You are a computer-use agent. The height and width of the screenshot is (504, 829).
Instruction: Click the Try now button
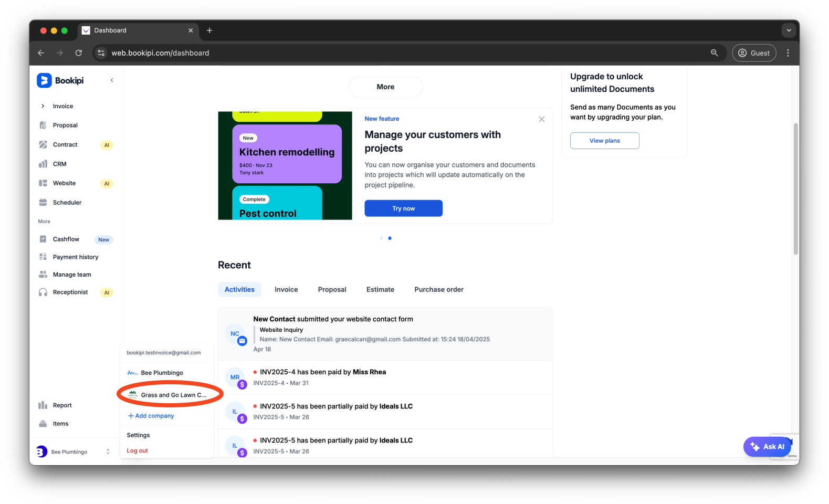pyautogui.click(x=404, y=208)
